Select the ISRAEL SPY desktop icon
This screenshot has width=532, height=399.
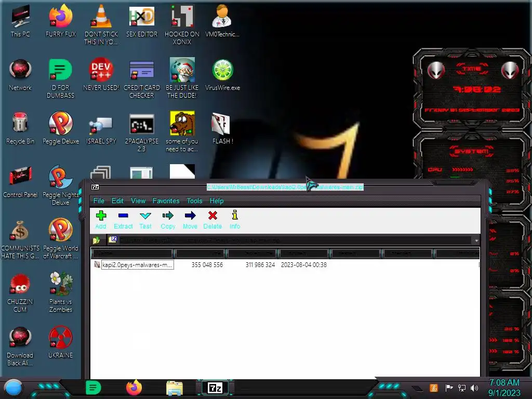tap(101, 130)
